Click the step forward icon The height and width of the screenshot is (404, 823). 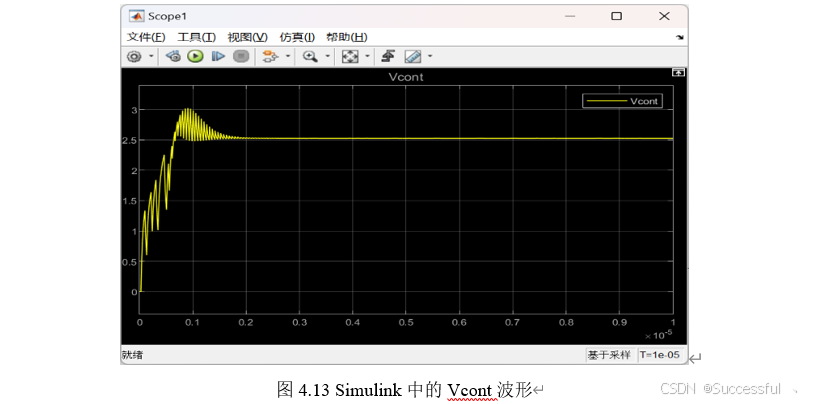tap(218, 57)
